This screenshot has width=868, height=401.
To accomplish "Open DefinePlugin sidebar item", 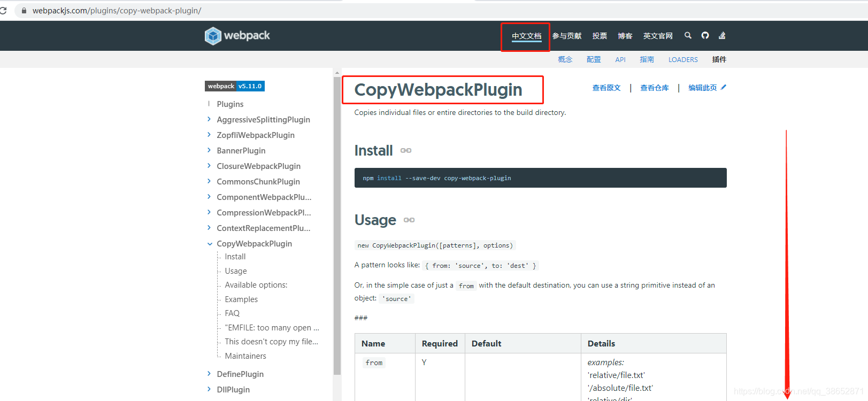I will pos(240,374).
